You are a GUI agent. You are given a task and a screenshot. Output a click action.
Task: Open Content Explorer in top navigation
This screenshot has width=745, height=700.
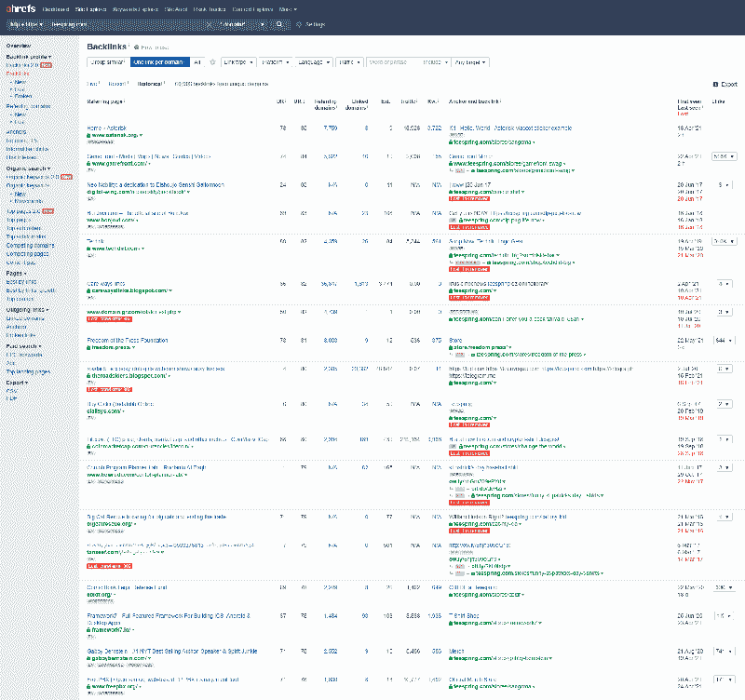click(x=252, y=9)
